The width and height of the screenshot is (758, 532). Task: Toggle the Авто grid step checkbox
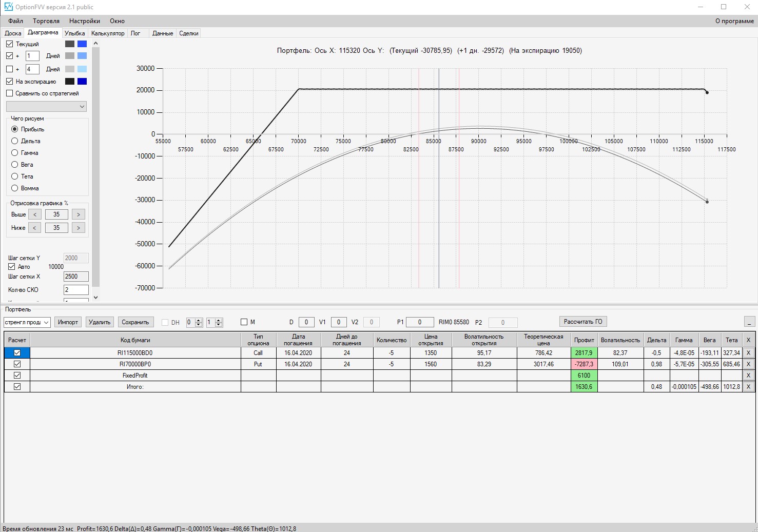click(x=12, y=267)
